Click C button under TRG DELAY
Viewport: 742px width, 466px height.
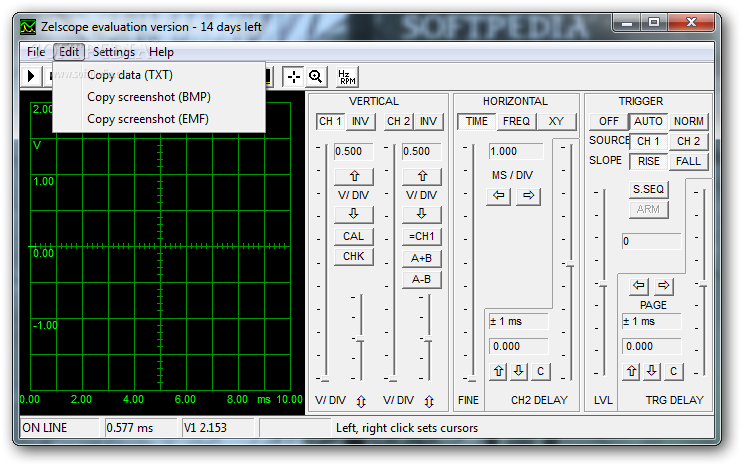pyautogui.click(x=674, y=371)
